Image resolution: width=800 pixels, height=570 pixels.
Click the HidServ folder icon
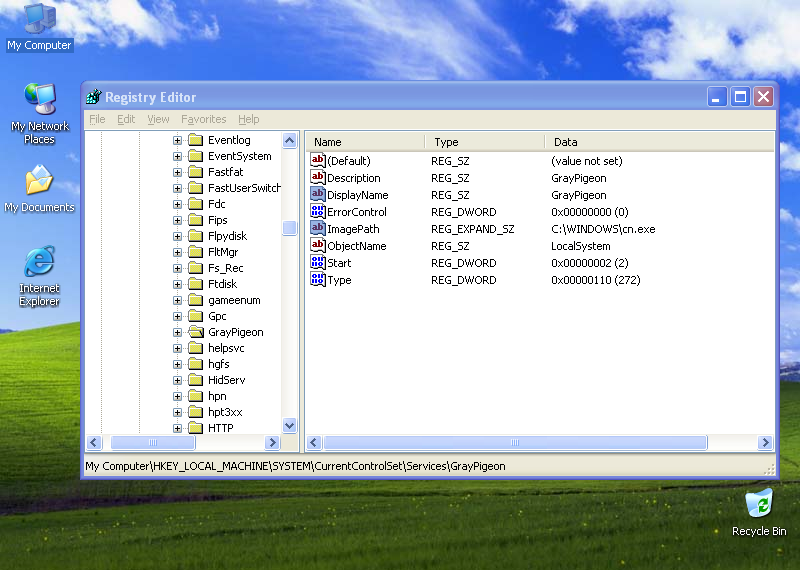click(x=196, y=380)
